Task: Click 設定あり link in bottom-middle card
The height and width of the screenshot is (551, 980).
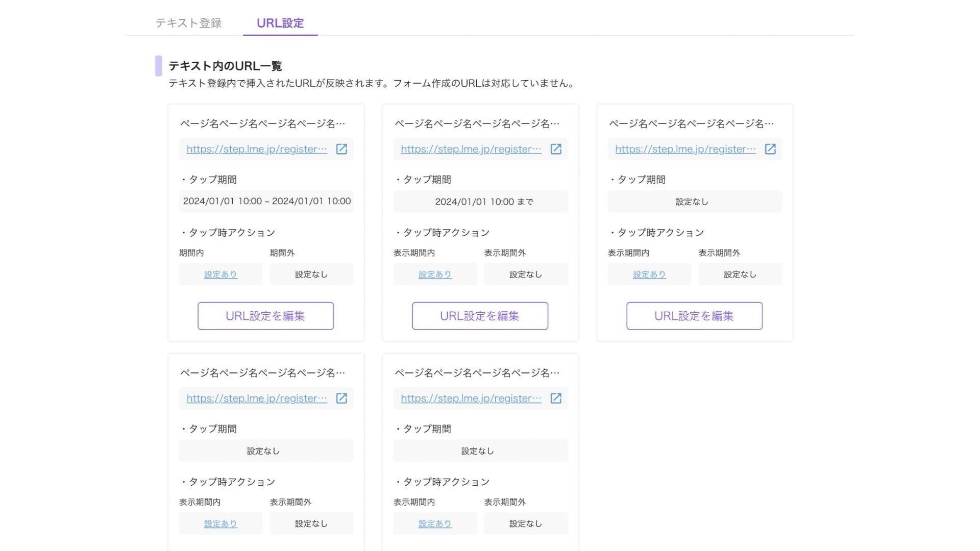Action: 435,524
